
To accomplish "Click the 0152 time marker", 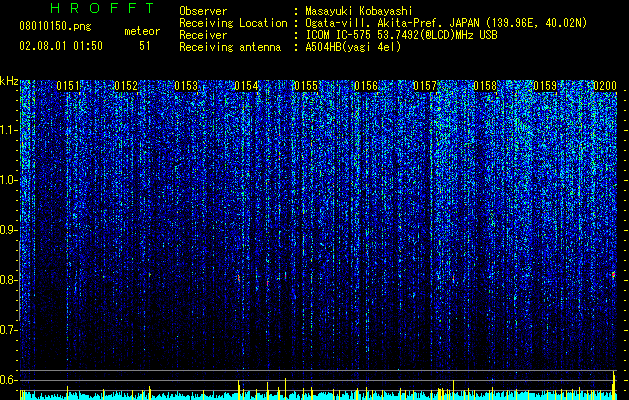I will coord(126,86).
